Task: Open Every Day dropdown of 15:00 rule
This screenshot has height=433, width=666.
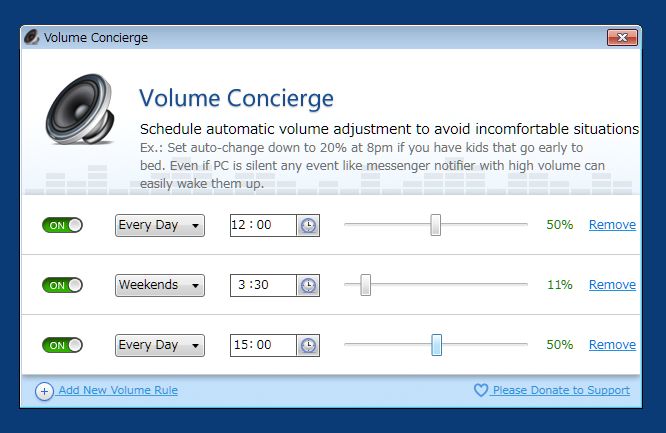Action: coord(160,345)
